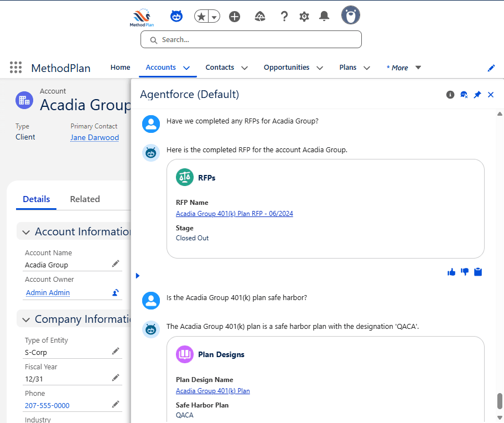This screenshot has height=423, width=504.
Task: Open the Admin Admin owner link
Action: [48, 293]
